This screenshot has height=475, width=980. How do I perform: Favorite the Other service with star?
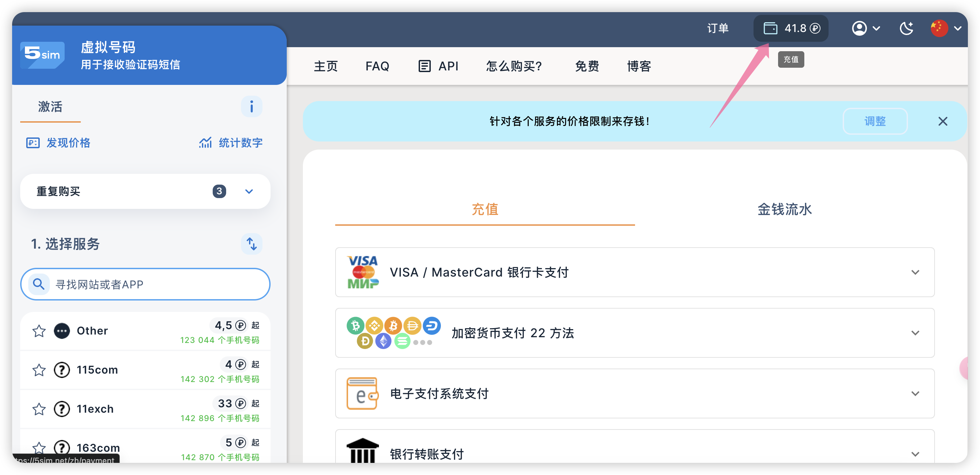(39, 331)
